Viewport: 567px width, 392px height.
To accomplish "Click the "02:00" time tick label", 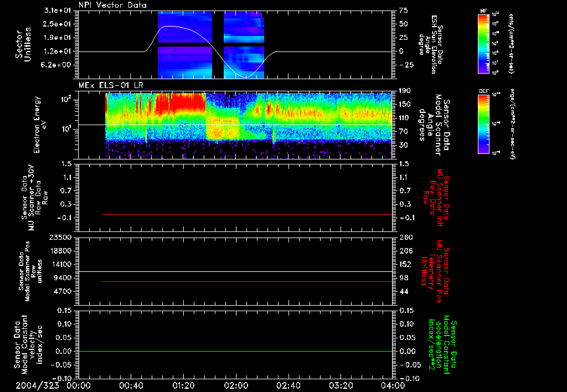I will 236,385.
